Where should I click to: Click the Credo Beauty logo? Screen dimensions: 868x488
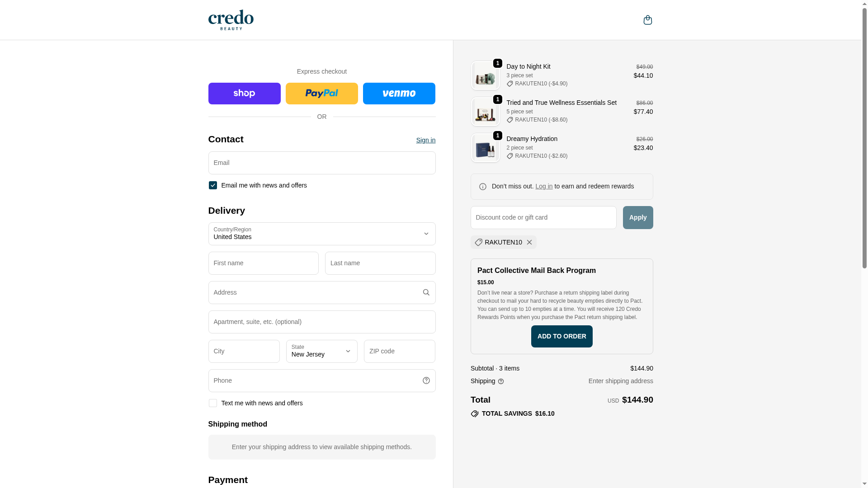pyautogui.click(x=231, y=20)
